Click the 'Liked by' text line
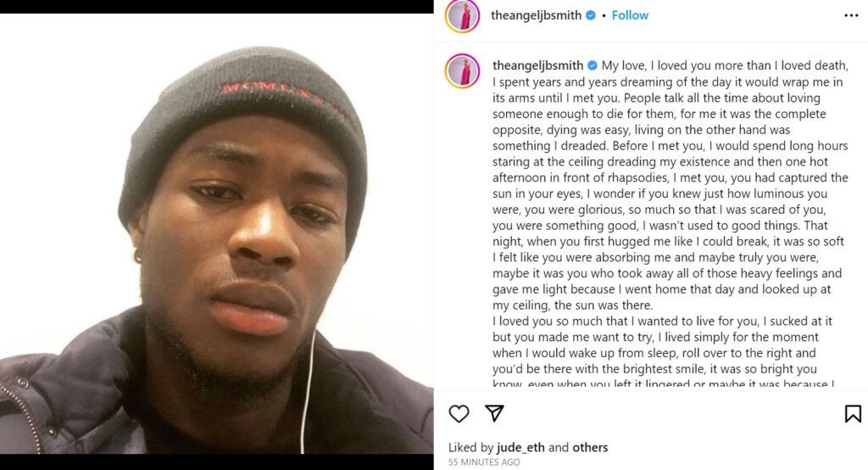This screenshot has width=868, height=470. [x=528, y=447]
